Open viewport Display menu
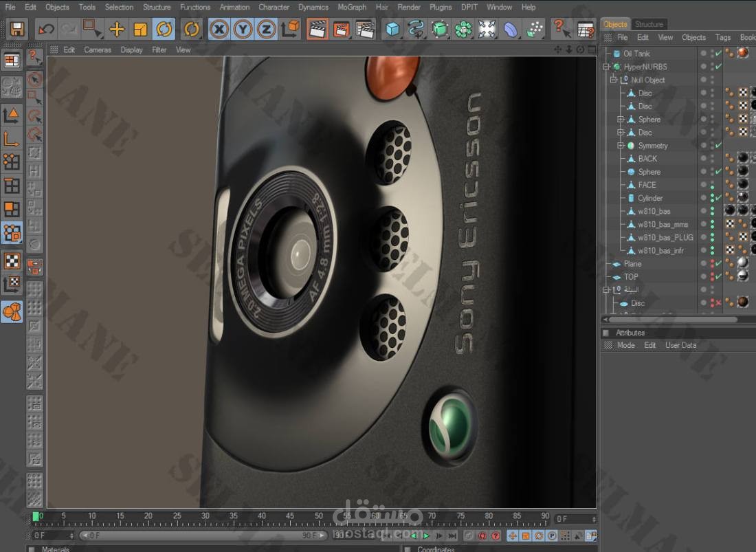Screen dimensions: 756x552 point(132,49)
